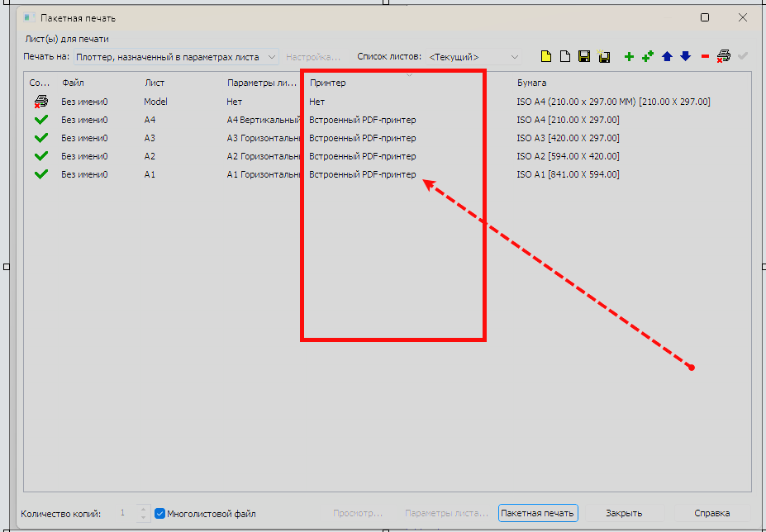Viewport: 766px width, 532px height.
Task: Remove sheet using the red minus icon
Action: pyautogui.click(x=705, y=57)
